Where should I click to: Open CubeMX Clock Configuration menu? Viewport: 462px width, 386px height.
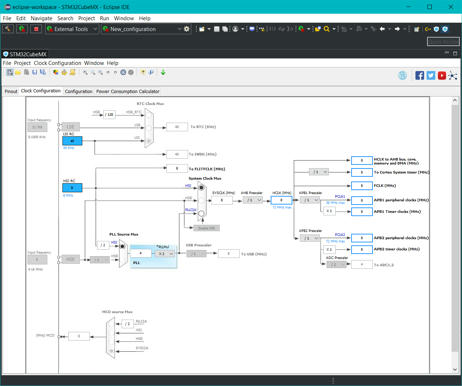point(57,63)
